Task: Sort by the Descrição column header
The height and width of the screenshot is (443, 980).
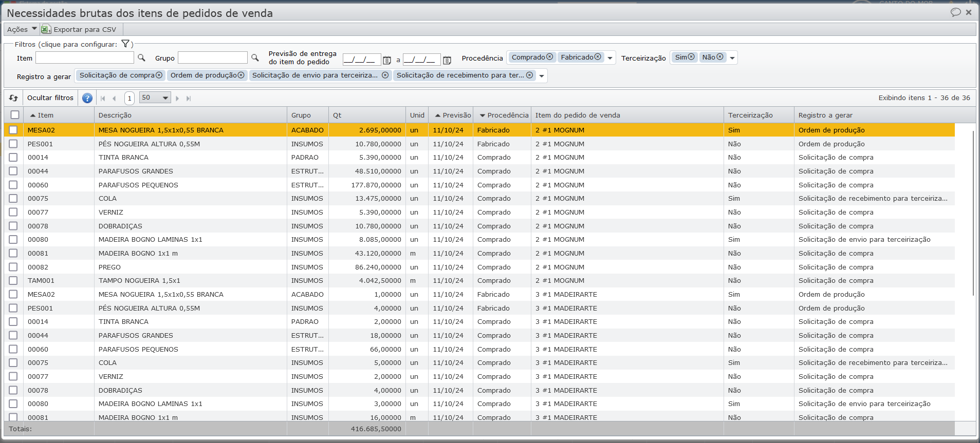Action: pos(191,115)
